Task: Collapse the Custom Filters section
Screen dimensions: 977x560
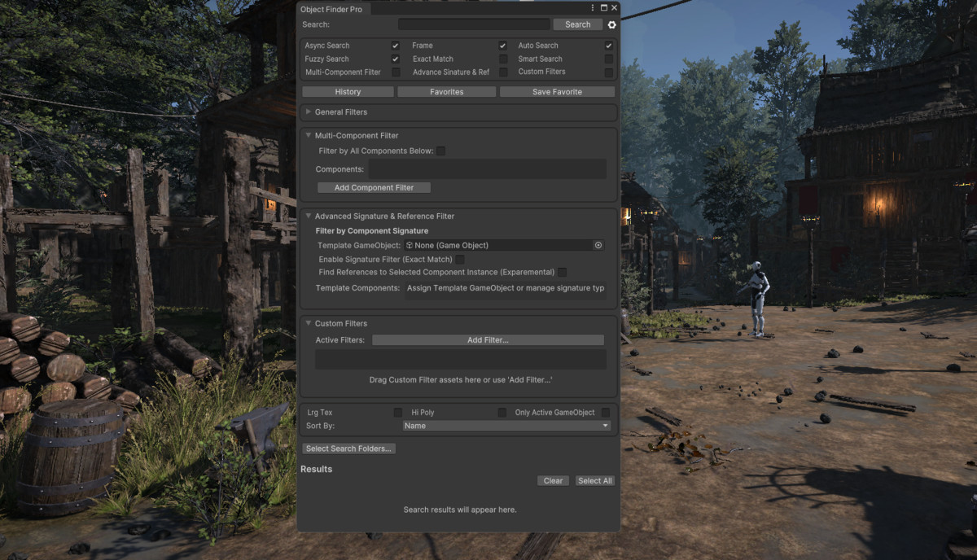Action: coord(309,323)
